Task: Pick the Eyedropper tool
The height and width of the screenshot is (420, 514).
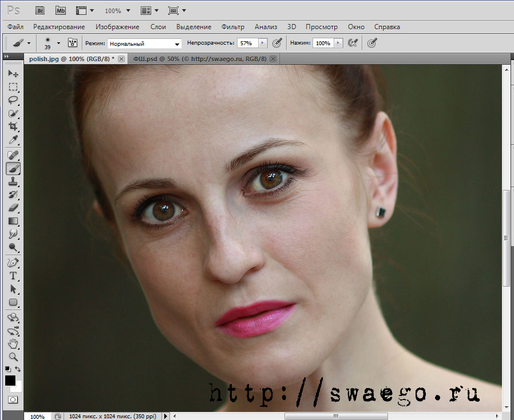Action: pyautogui.click(x=13, y=140)
